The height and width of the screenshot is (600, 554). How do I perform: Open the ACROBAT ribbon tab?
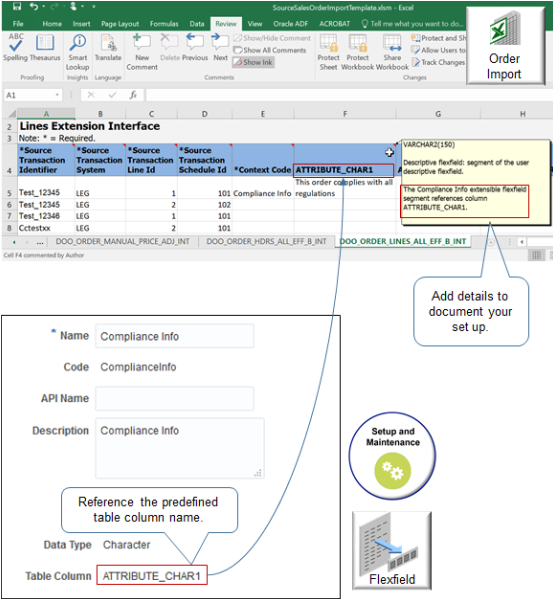click(x=334, y=24)
